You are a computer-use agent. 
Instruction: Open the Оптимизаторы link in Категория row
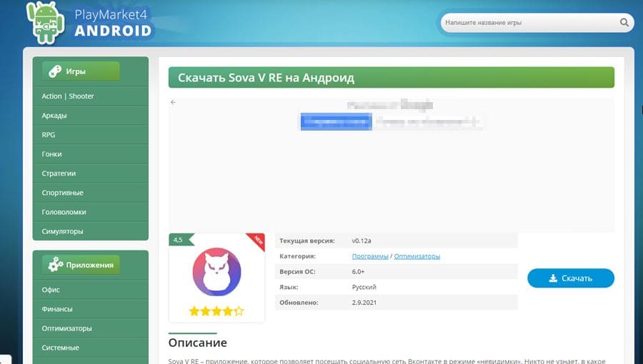tap(417, 256)
